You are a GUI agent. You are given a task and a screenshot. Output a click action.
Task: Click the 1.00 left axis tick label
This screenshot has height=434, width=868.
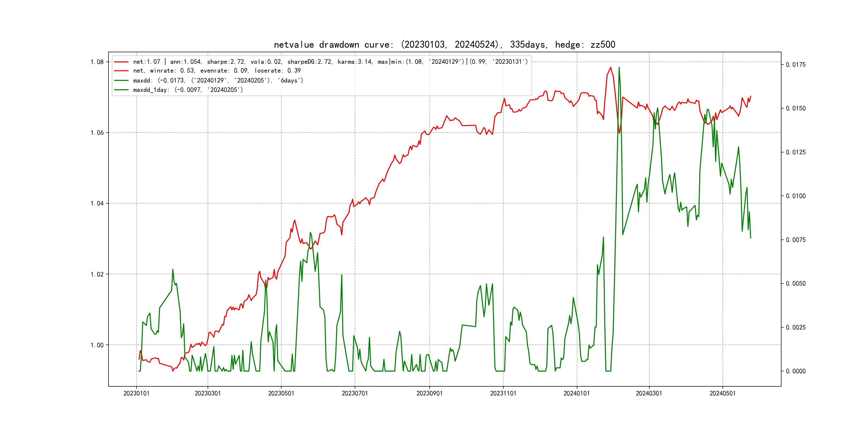point(97,345)
